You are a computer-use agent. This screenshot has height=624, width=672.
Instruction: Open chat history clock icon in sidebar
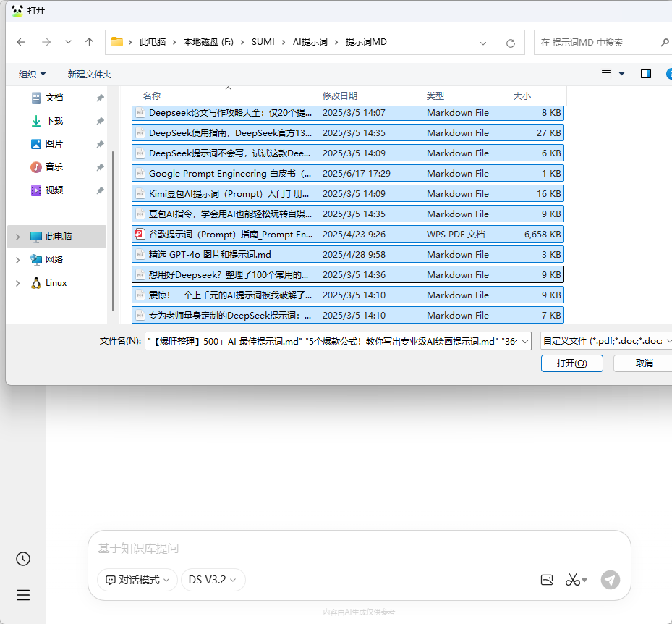[23, 559]
